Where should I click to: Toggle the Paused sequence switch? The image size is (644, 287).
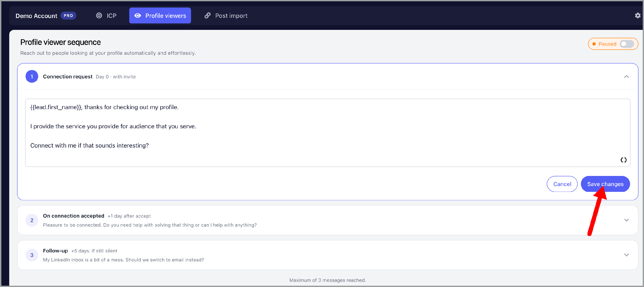627,44
